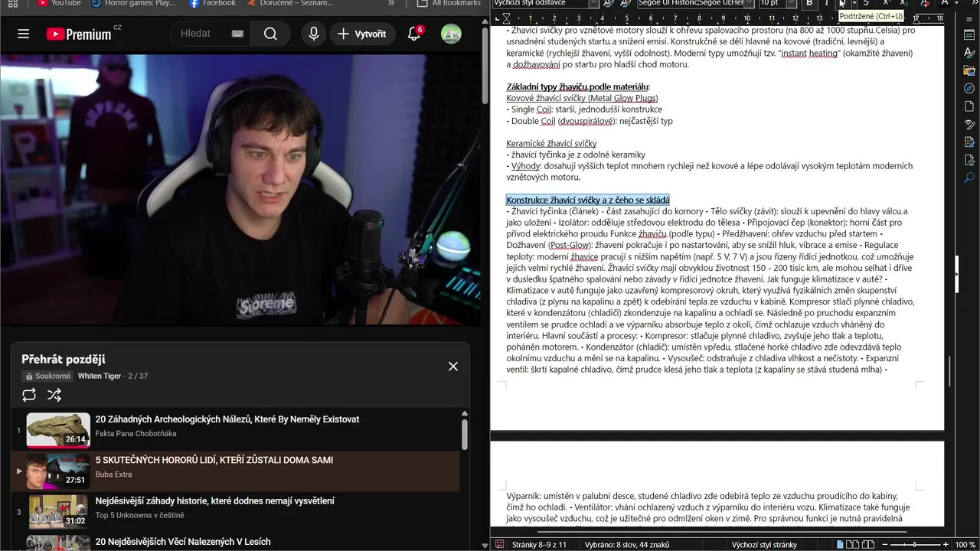The image size is (980, 551).
Task: Click the document save status icon
Action: [x=499, y=545]
